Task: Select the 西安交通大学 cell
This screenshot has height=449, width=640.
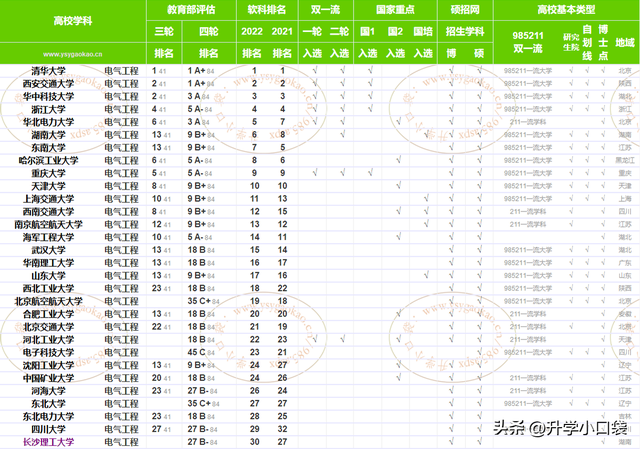Action: pos(48,84)
